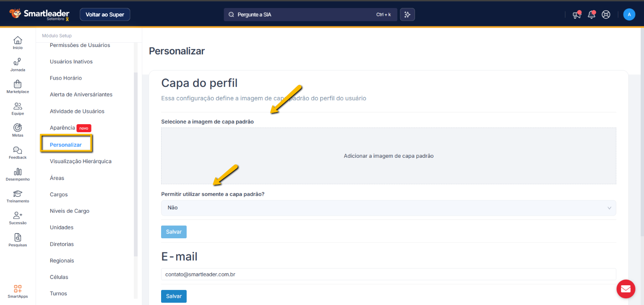Open the Marketplace bag icon

pos(18,84)
